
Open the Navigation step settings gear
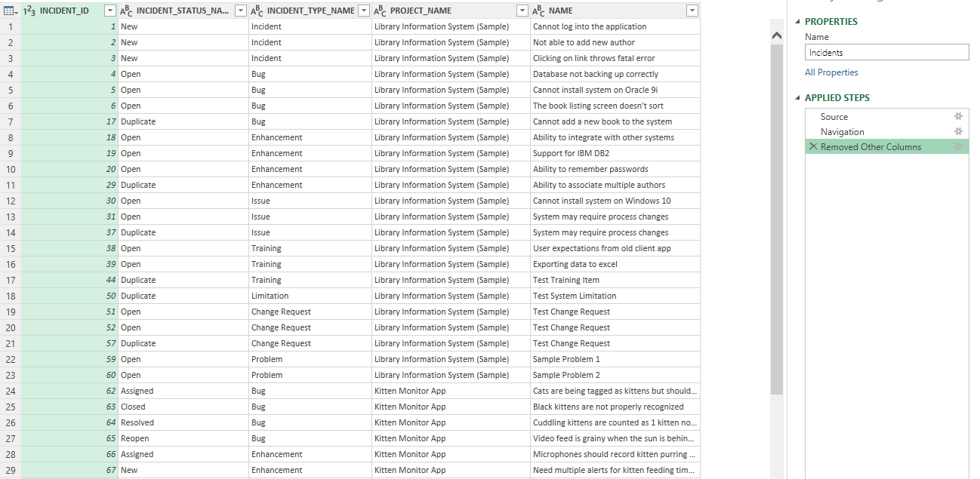(x=958, y=131)
